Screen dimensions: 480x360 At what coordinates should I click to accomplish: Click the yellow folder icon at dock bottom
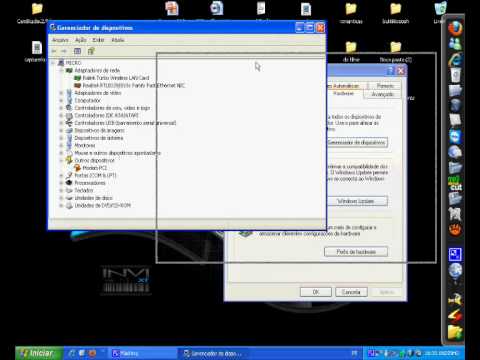[x=455, y=331]
